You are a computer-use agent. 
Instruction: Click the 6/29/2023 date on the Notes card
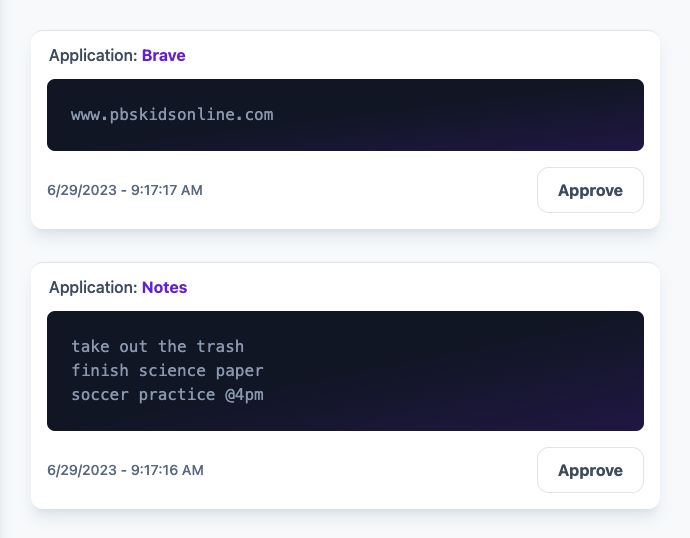(83, 470)
